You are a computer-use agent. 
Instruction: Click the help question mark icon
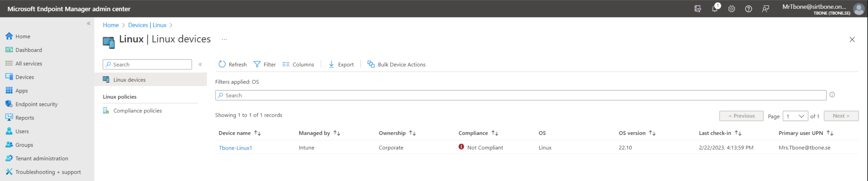pyautogui.click(x=748, y=8)
